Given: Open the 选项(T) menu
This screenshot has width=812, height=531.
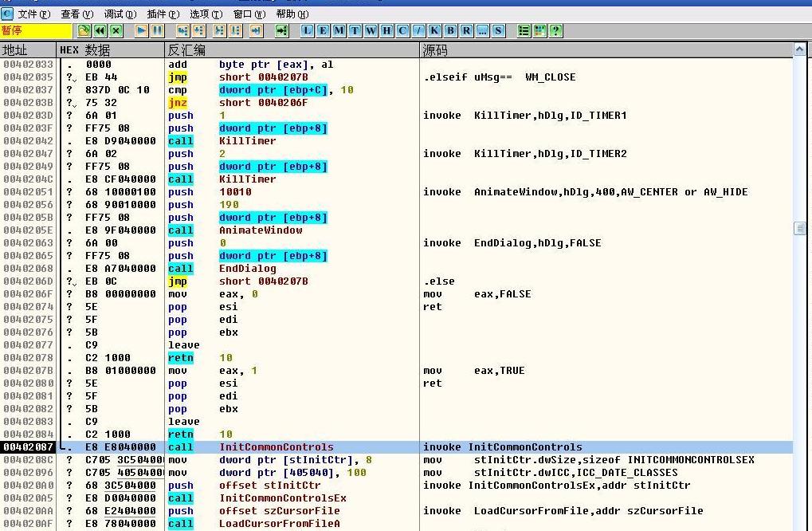Looking at the screenshot, I should point(206,14).
